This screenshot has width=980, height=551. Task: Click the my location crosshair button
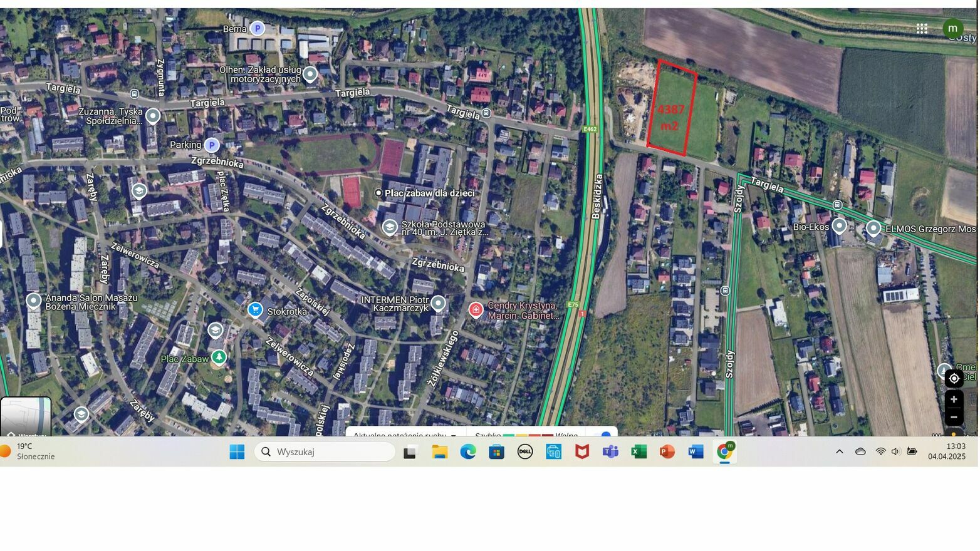[953, 378]
